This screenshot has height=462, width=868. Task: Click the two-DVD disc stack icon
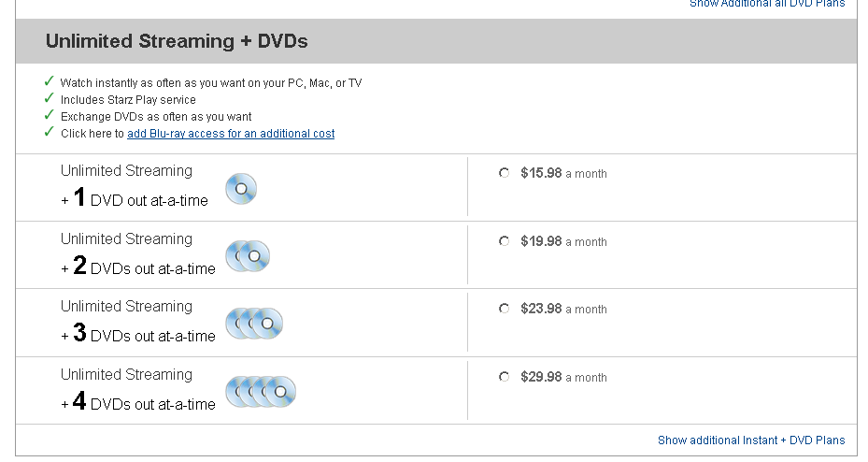[x=248, y=256]
